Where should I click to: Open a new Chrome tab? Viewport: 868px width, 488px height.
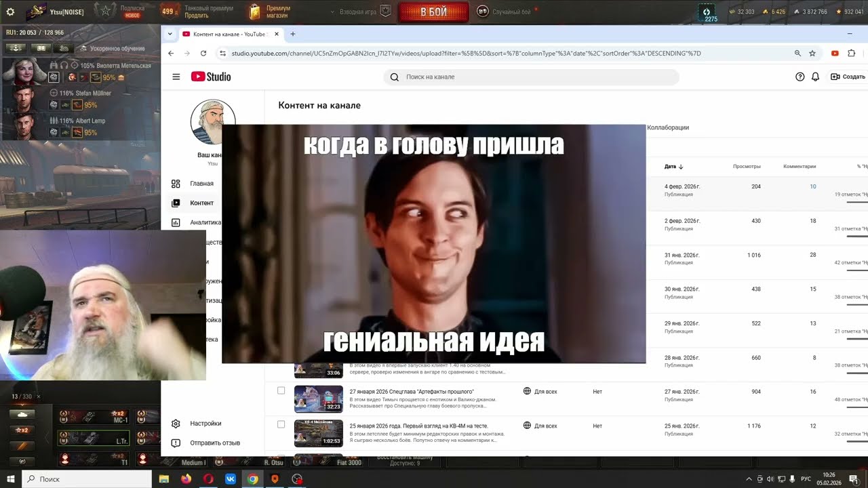click(x=293, y=34)
